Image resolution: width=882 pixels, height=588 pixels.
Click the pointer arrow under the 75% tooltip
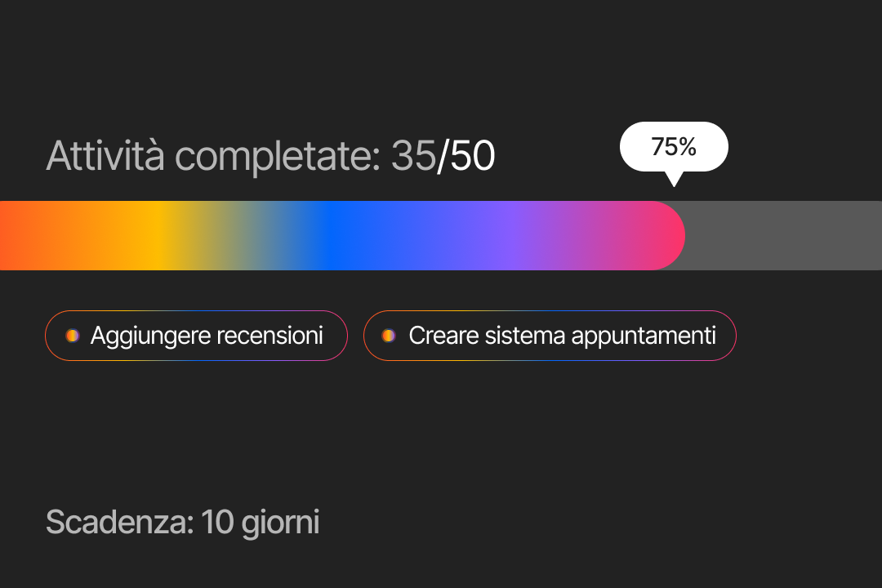point(673,179)
